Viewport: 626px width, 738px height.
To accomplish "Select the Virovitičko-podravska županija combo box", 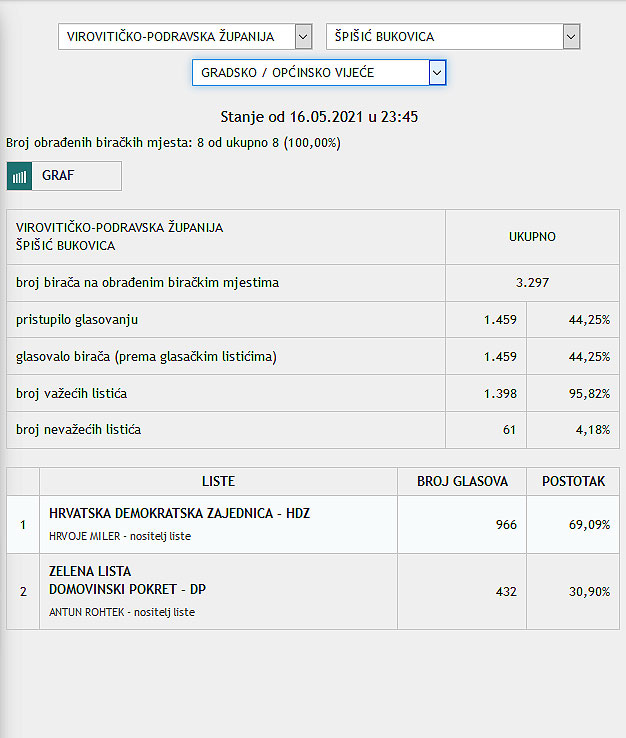I will (x=185, y=37).
